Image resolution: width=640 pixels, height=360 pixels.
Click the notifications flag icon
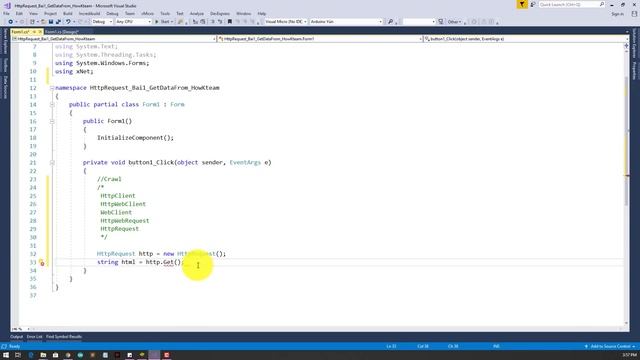(522, 4)
